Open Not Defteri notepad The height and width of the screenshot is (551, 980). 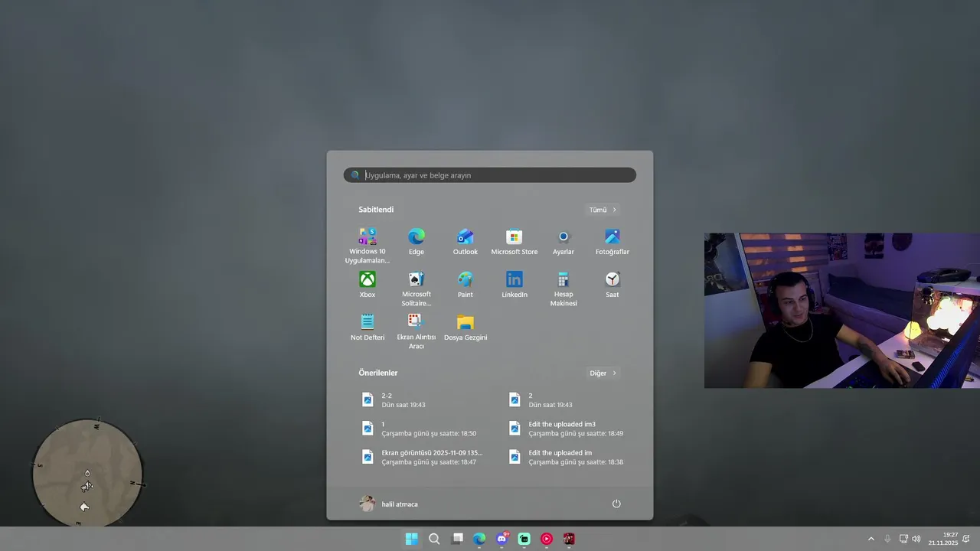(367, 328)
